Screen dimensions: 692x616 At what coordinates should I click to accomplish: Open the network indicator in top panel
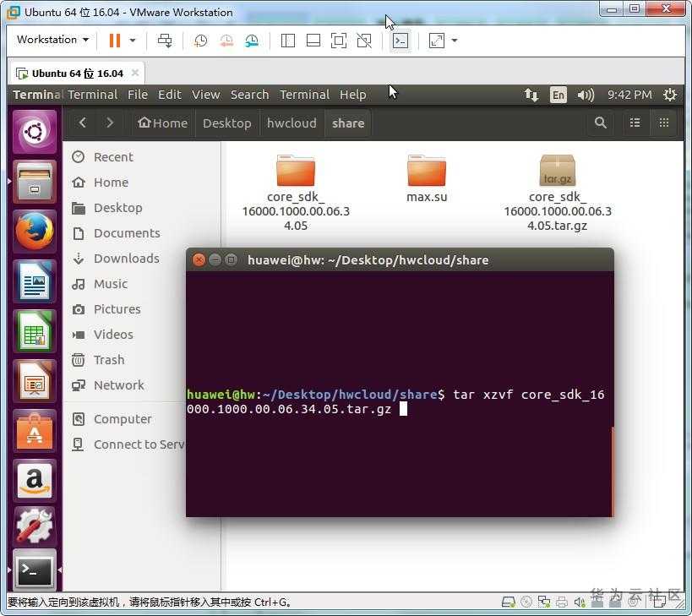(x=531, y=95)
